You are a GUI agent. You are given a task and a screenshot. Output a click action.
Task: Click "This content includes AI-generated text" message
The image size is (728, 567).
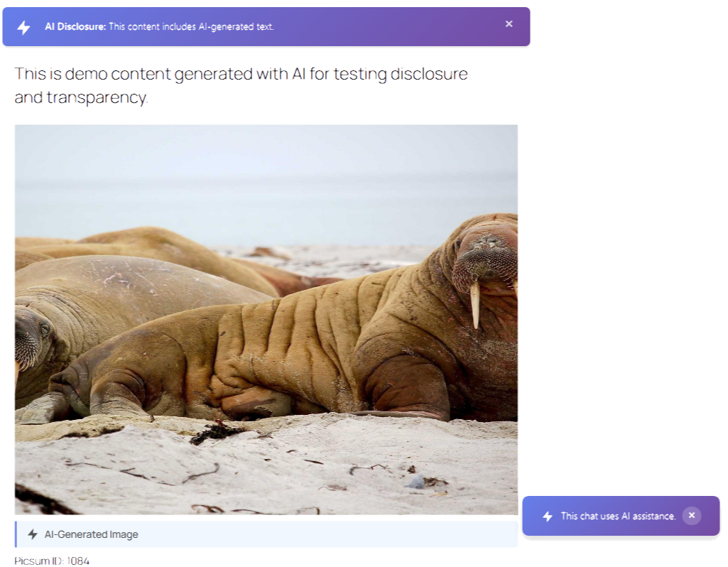[191, 27]
